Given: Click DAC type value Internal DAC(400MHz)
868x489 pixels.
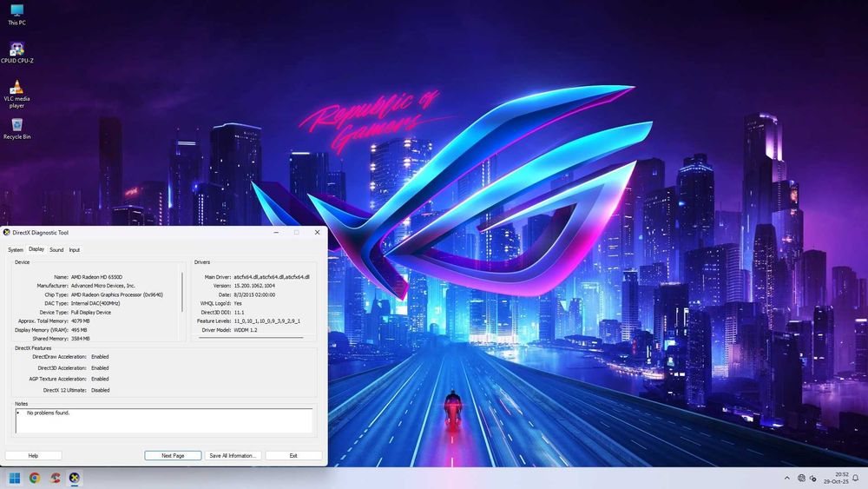Looking at the screenshot, I should [95, 303].
